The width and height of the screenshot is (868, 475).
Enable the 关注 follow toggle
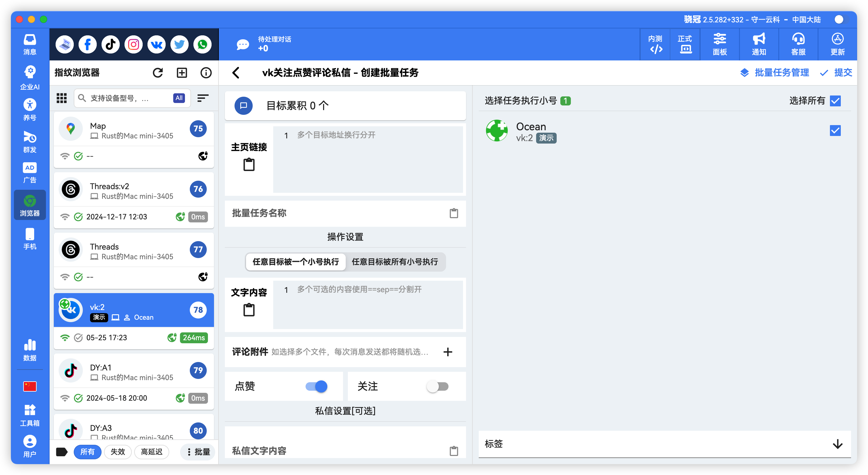437,386
